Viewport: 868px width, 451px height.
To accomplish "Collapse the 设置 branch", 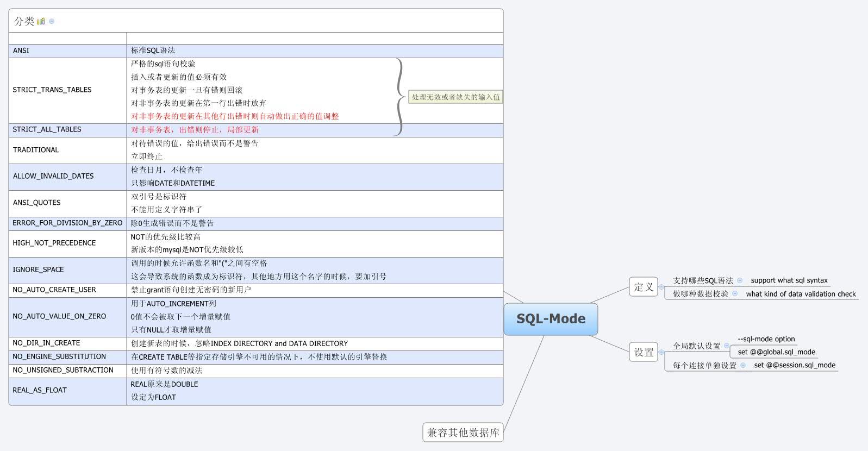I will (x=661, y=352).
